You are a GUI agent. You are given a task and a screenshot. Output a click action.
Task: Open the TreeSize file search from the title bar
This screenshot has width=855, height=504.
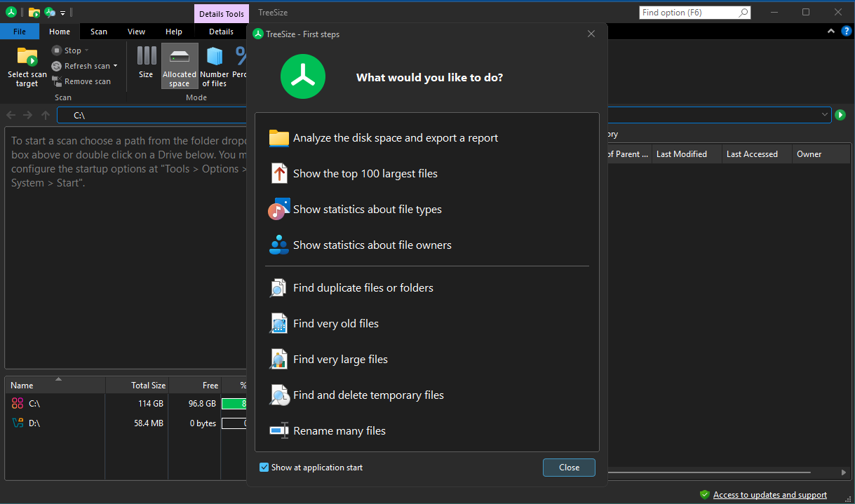[x=50, y=12]
